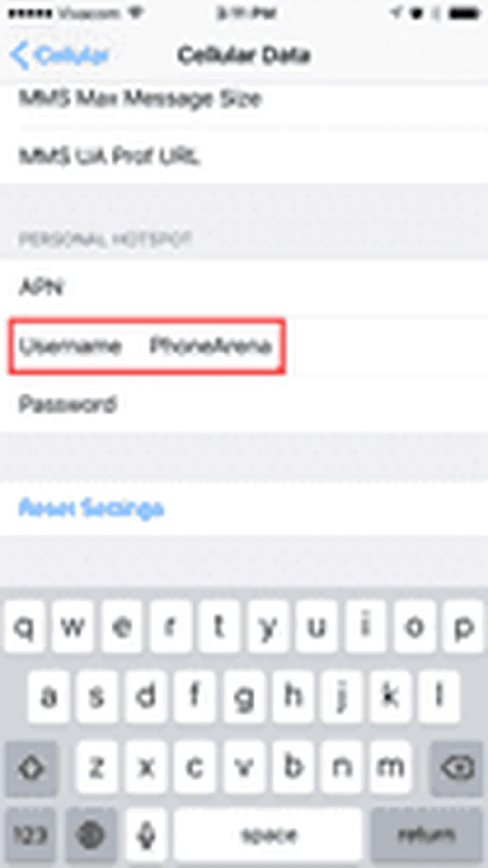Tap the space bar
The height and width of the screenshot is (868, 488).
pyautogui.click(x=268, y=835)
